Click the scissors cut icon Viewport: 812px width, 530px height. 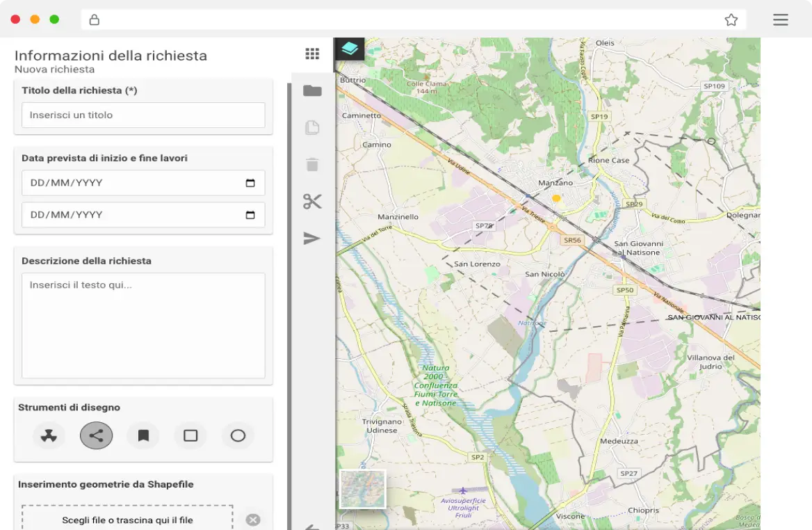[x=312, y=202]
